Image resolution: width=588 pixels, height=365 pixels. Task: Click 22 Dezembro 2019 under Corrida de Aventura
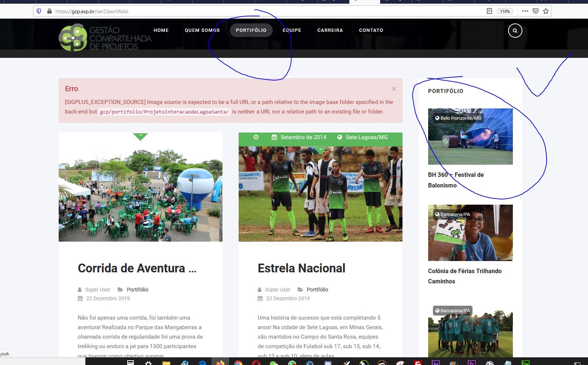108,298
